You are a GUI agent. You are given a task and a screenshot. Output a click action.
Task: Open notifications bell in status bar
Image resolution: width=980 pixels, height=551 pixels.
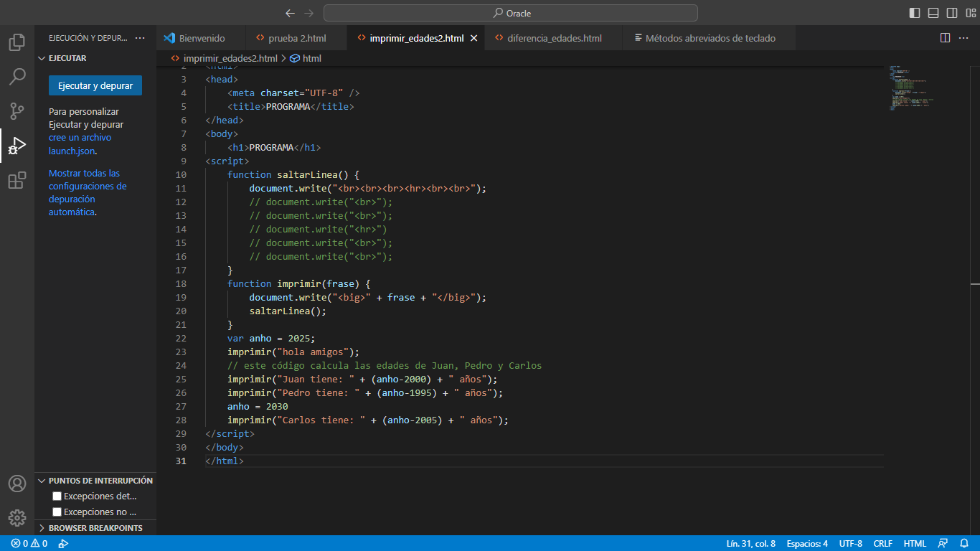(965, 544)
